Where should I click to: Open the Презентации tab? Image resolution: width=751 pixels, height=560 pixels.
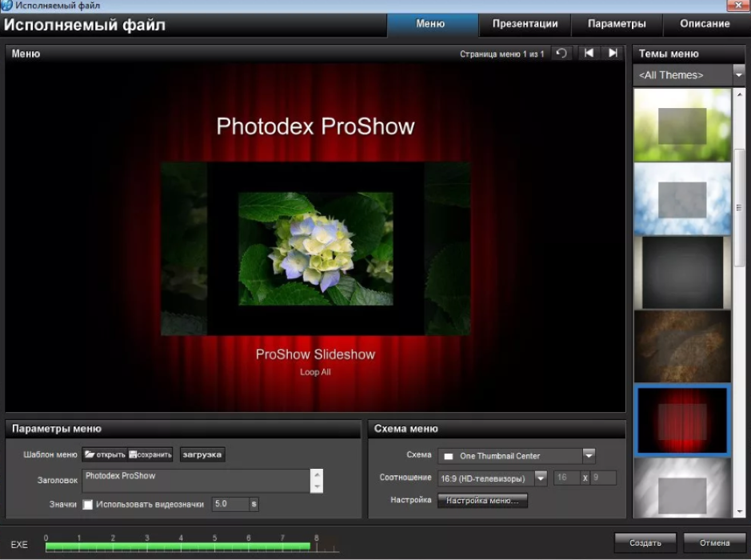click(525, 24)
